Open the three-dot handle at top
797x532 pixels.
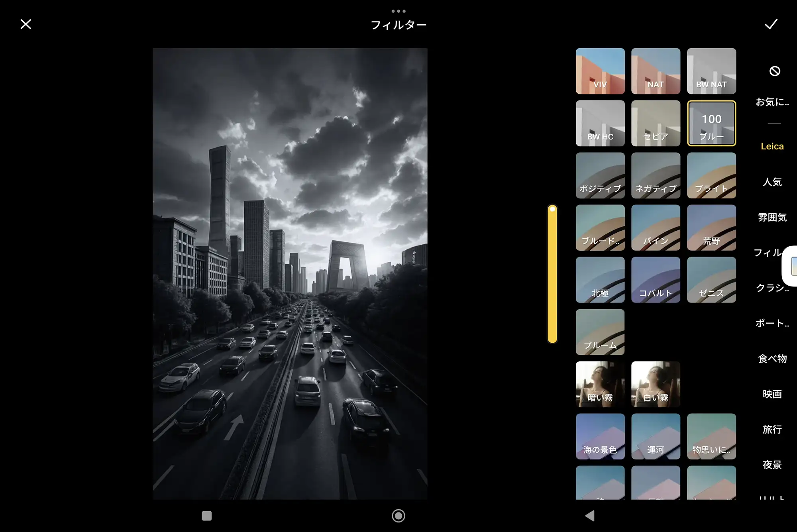(x=398, y=11)
